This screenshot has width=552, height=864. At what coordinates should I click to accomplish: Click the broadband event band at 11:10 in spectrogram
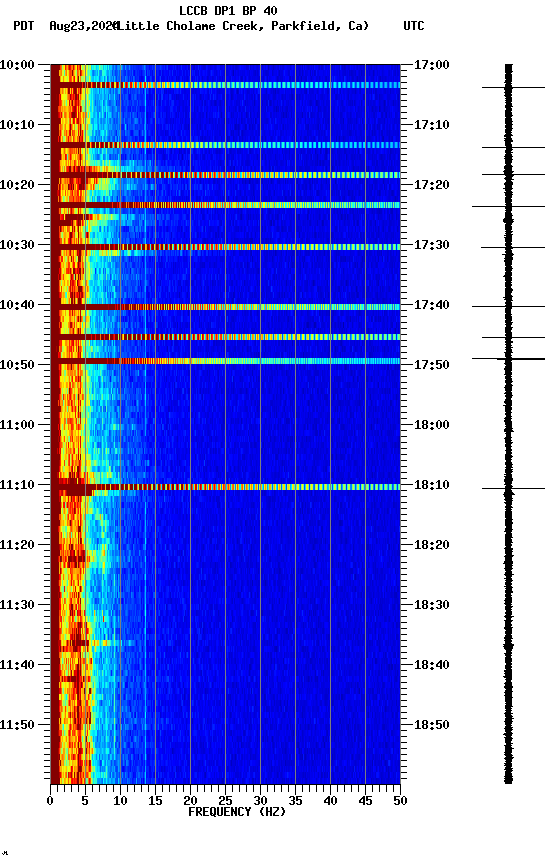coord(225,487)
